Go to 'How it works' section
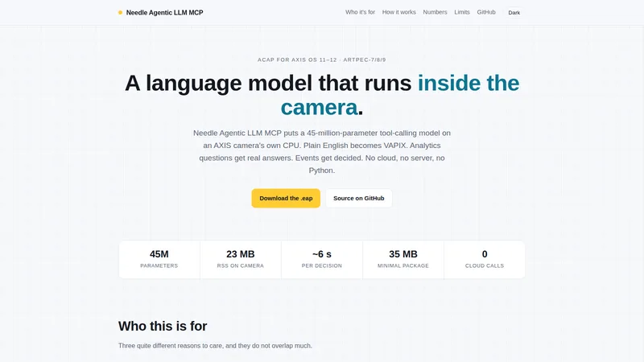The image size is (644, 362). click(398, 12)
